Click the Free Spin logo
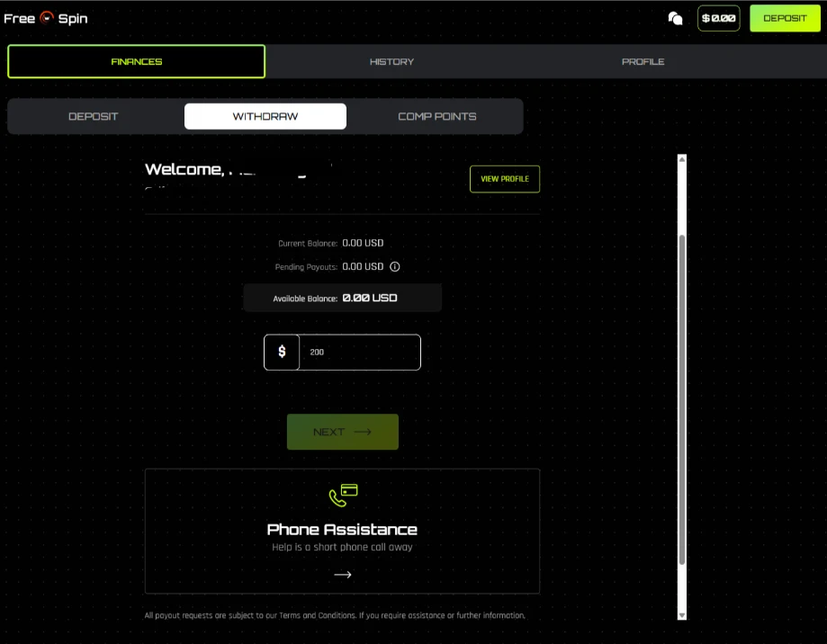827x644 pixels. (x=46, y=18)
